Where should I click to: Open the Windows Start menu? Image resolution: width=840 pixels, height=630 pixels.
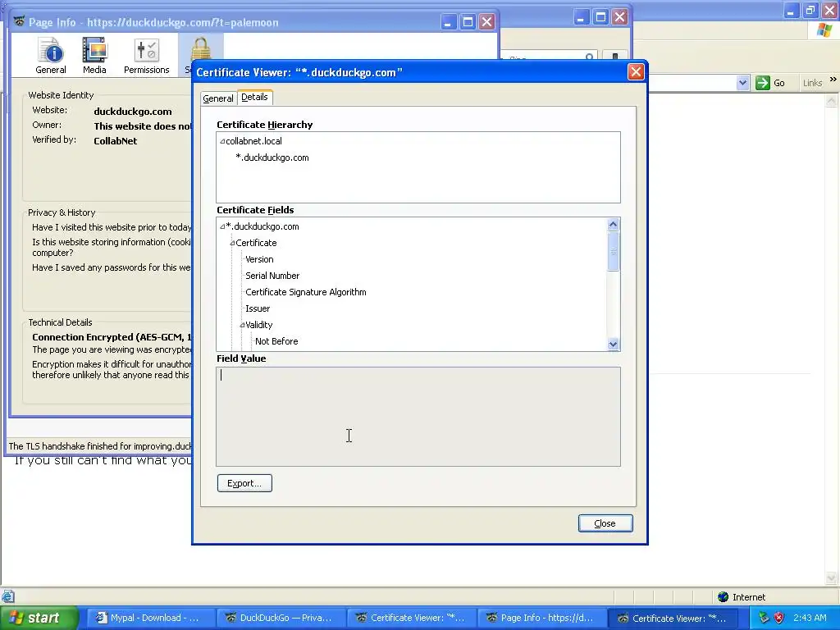coord(39,618)
